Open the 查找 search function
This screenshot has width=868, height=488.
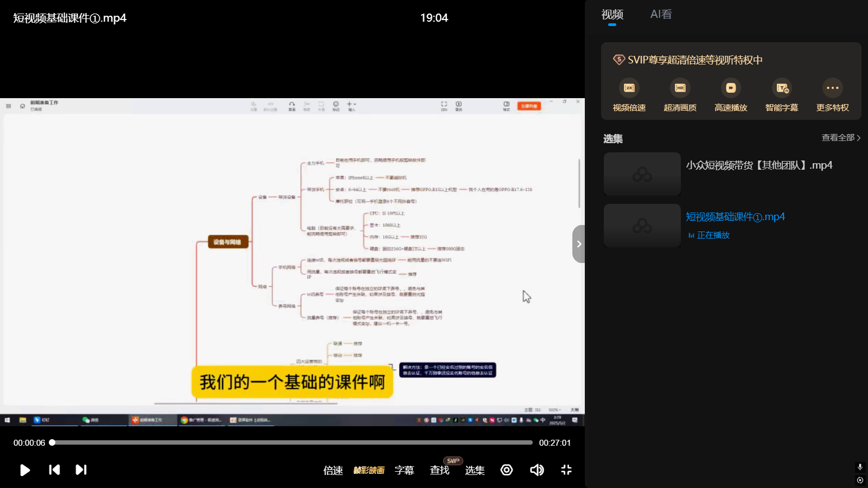click(x=439, y=471)
